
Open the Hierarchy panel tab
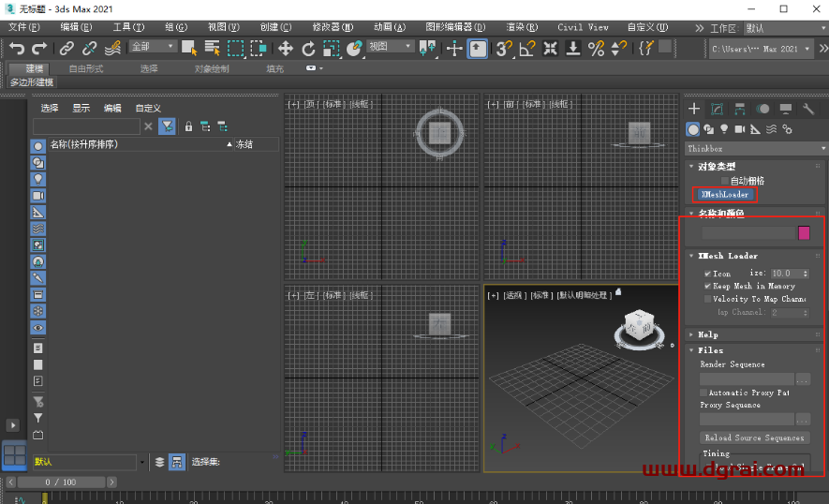(740, 109)
